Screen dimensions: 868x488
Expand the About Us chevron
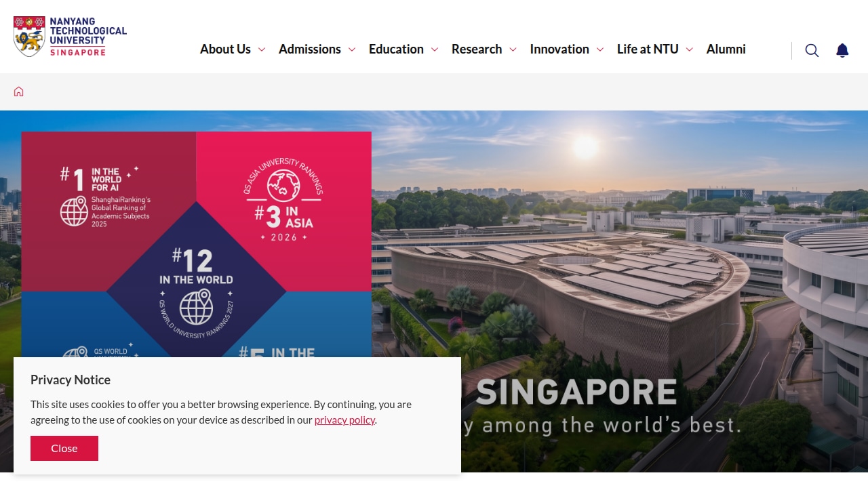[262, 49]
